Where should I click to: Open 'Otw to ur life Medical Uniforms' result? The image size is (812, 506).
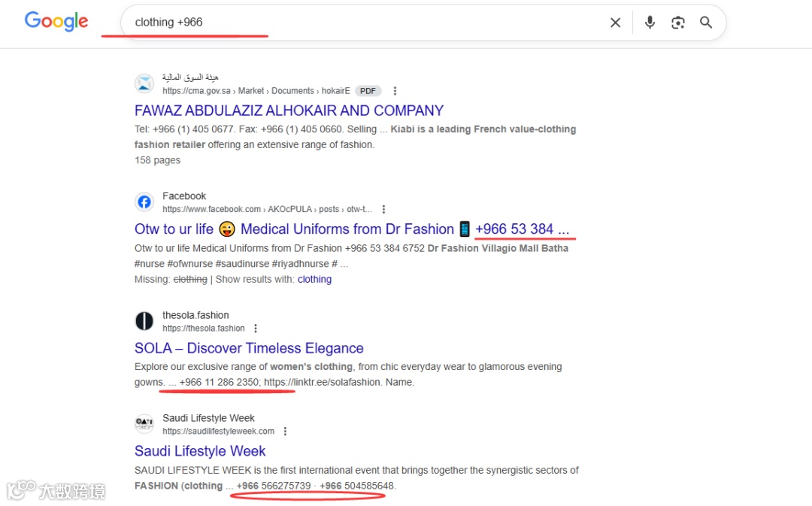(x=352, y=229)
